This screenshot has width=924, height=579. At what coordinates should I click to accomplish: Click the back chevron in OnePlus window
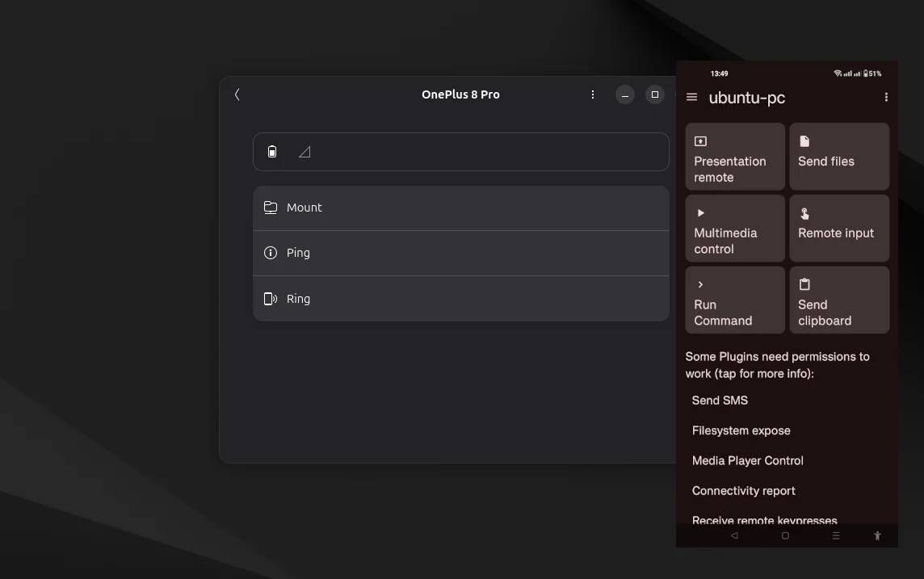coord(237,94)
